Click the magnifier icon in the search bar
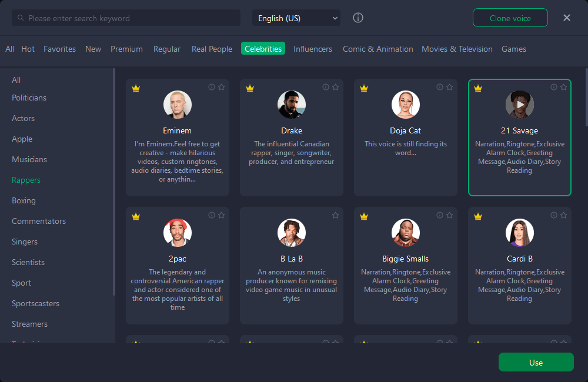588x382 pixels. point(21,18)
